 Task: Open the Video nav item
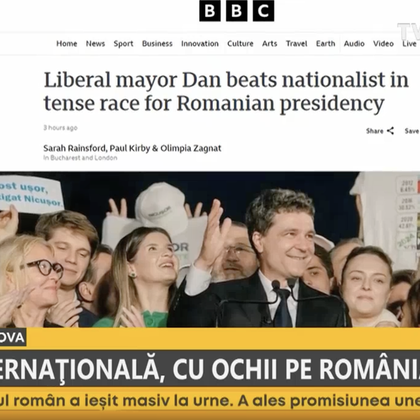click(x=383, y=44)
